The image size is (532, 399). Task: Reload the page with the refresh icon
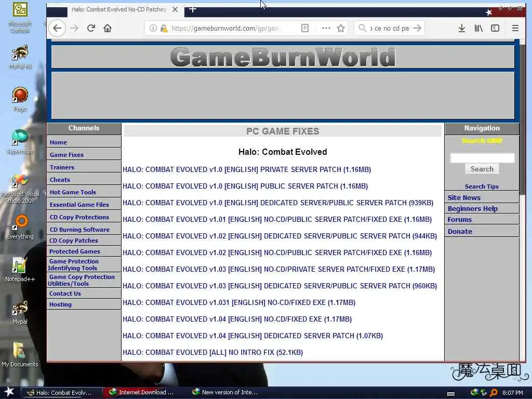[91, 28]
